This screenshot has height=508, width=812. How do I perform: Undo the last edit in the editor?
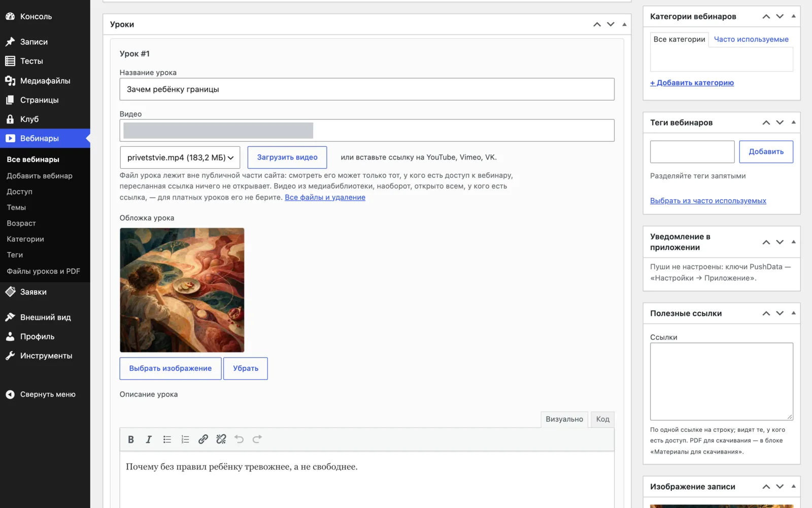(239, 439)
